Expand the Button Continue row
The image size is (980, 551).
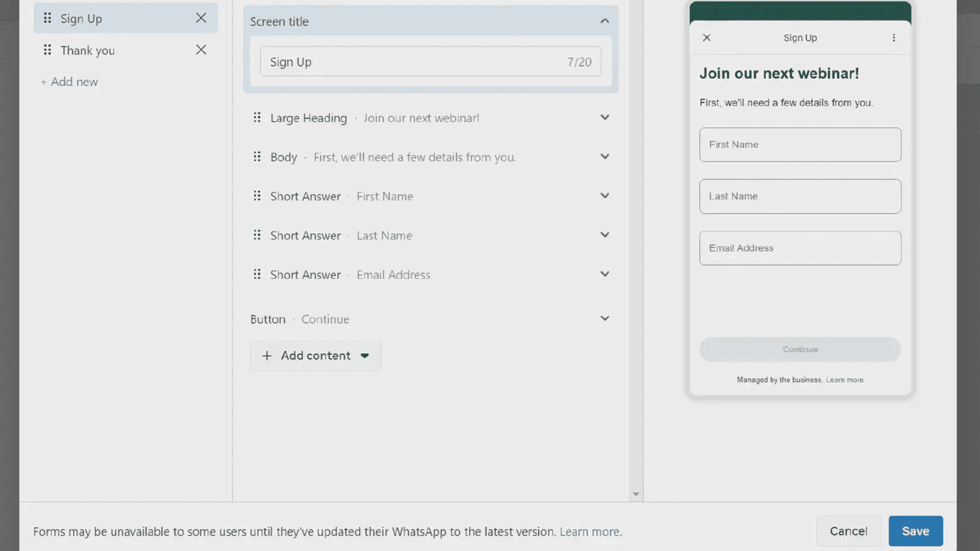click(x=604, y=319)
